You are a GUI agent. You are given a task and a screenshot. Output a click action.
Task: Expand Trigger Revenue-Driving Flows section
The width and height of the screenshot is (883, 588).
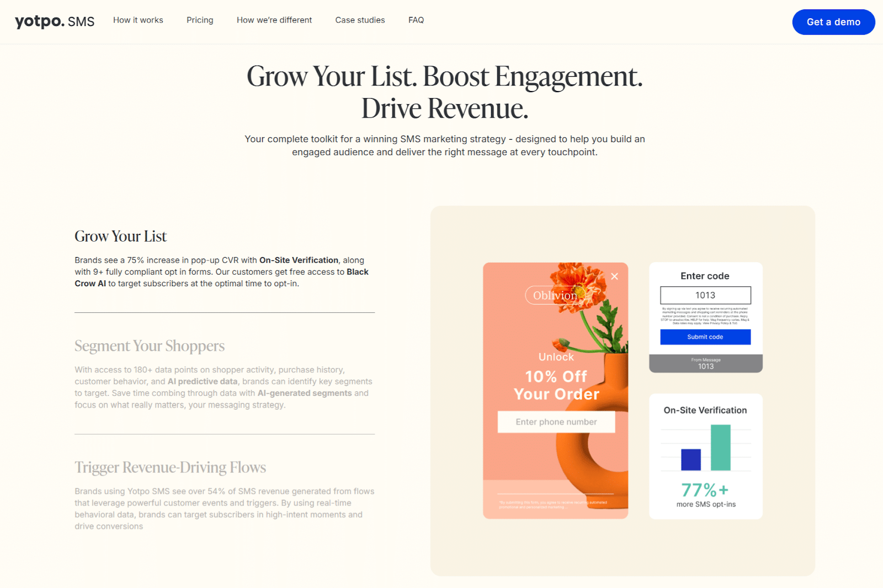pyautogui.click(x=170, y=467)
